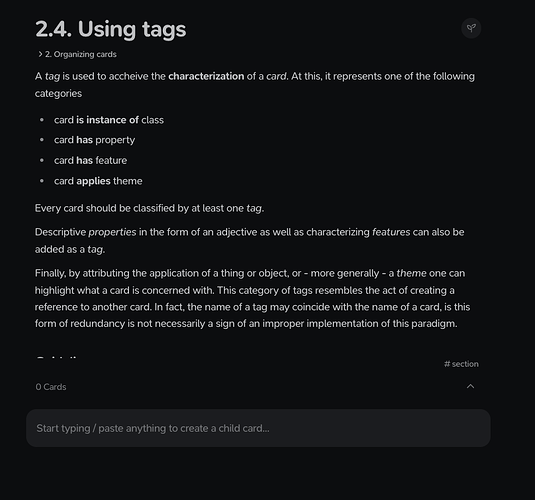This screenshot has height=500, width=535.
Task: Click the bullet 'card has feature'
Action: pos(90,160)
